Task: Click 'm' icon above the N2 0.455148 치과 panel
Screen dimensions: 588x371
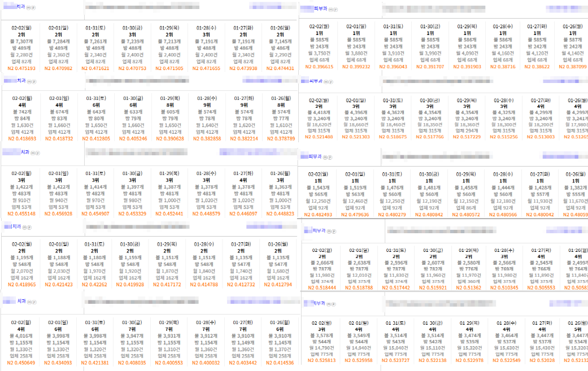Action: pyautogui.click(x=32, y=152)
